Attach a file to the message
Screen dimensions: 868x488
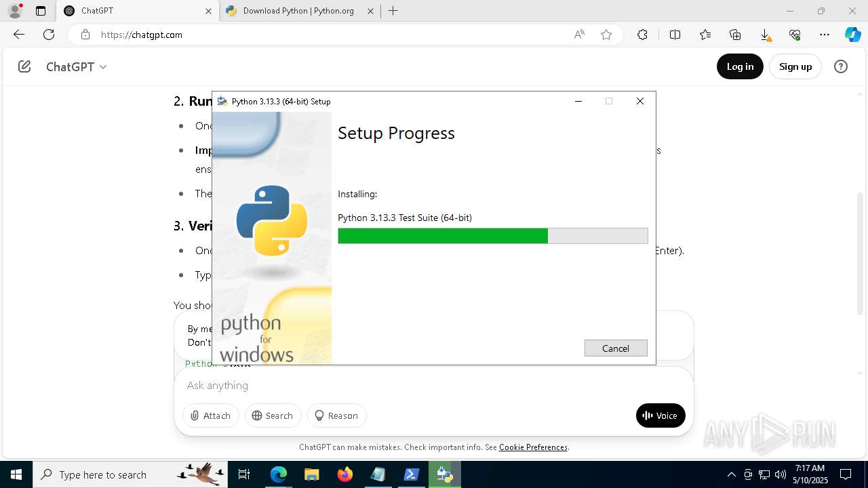211,415
